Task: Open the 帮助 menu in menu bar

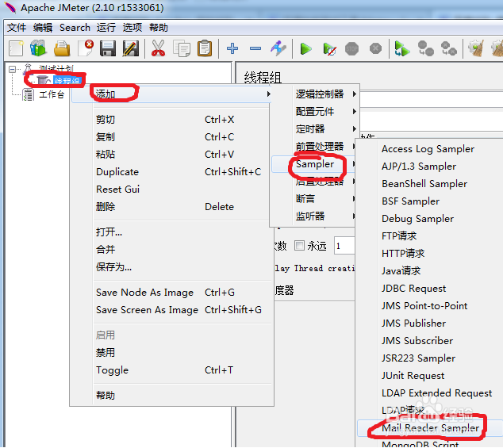Action: [159, 28]
